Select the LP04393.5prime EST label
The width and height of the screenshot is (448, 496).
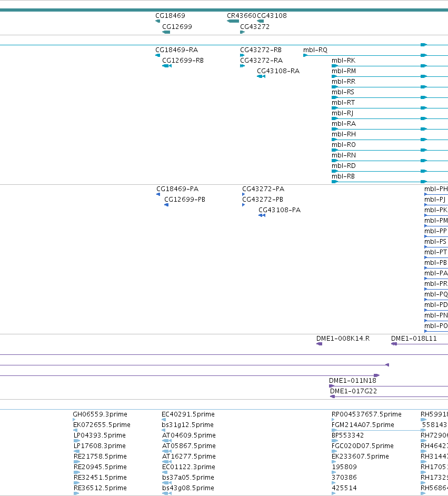pos(99,435)
